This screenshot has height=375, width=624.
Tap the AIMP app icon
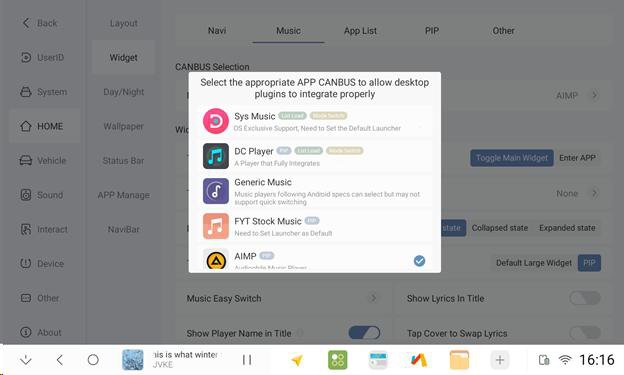[x=215, y=260]
